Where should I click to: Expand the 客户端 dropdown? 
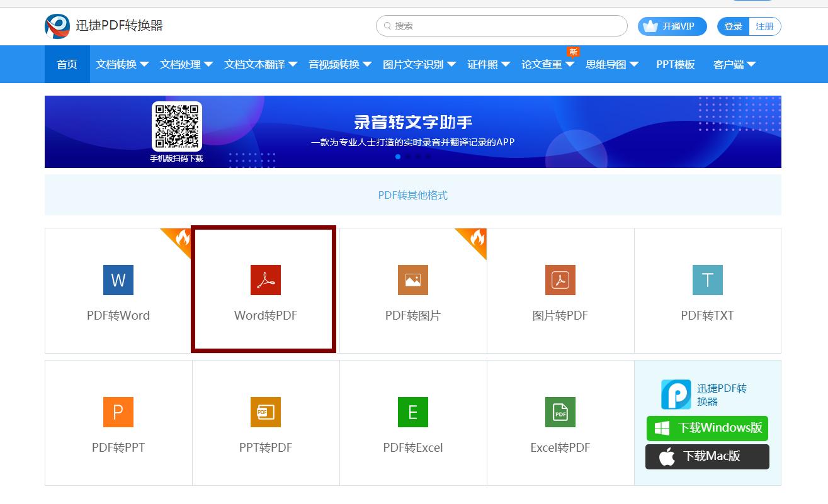tap(730, 64)
